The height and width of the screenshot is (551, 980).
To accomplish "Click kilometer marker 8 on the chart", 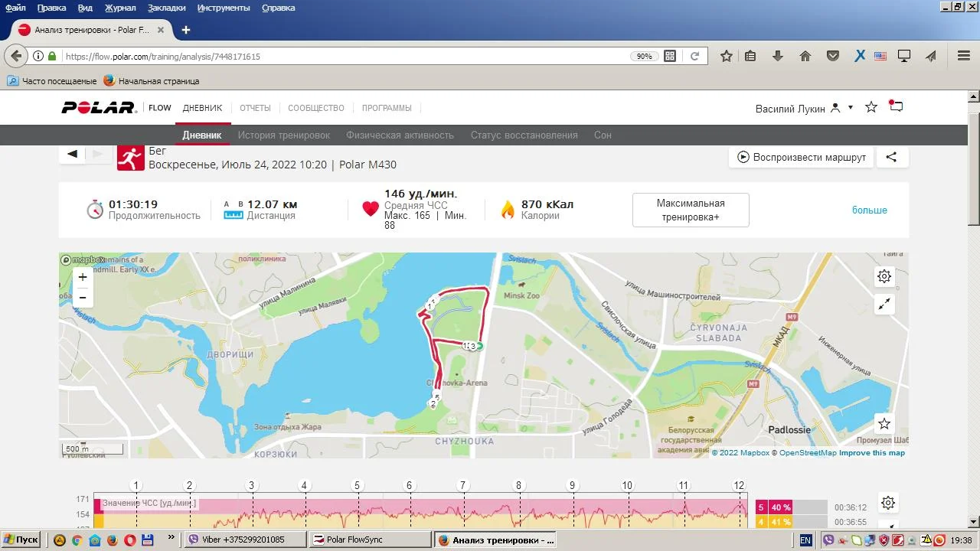I will click(x=519, y=485).
